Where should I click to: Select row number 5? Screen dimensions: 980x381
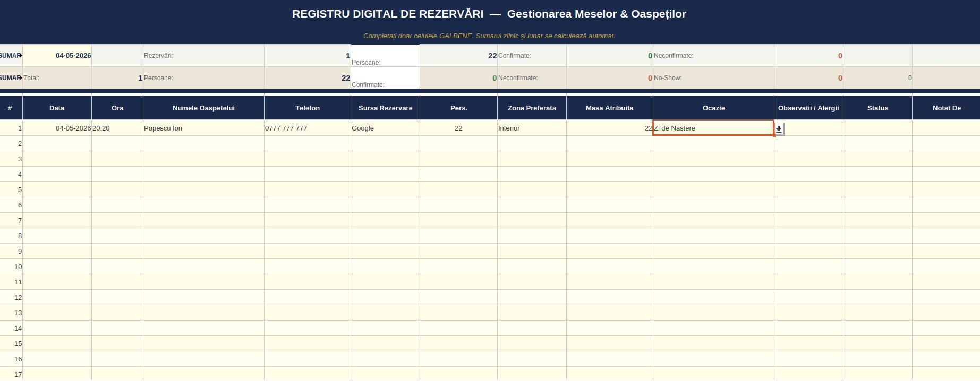(x=11, y=189)
